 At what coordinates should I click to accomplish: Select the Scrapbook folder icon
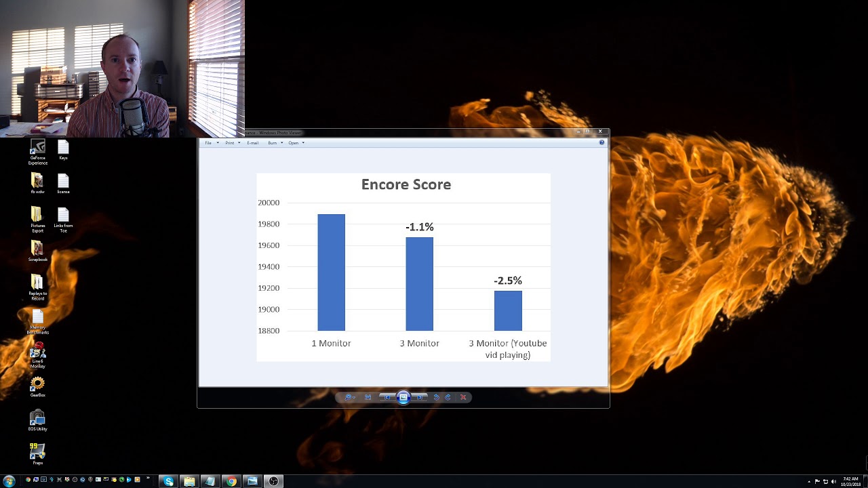click(37, 251)
